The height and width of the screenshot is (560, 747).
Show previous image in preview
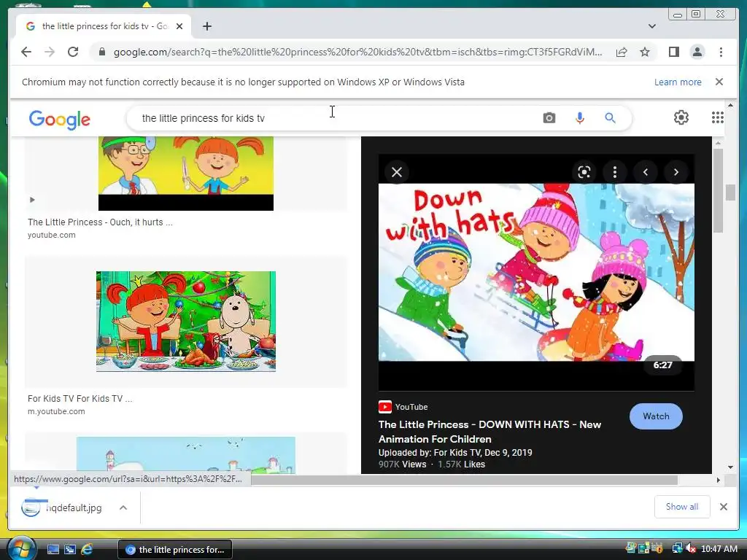coord(646,172)
